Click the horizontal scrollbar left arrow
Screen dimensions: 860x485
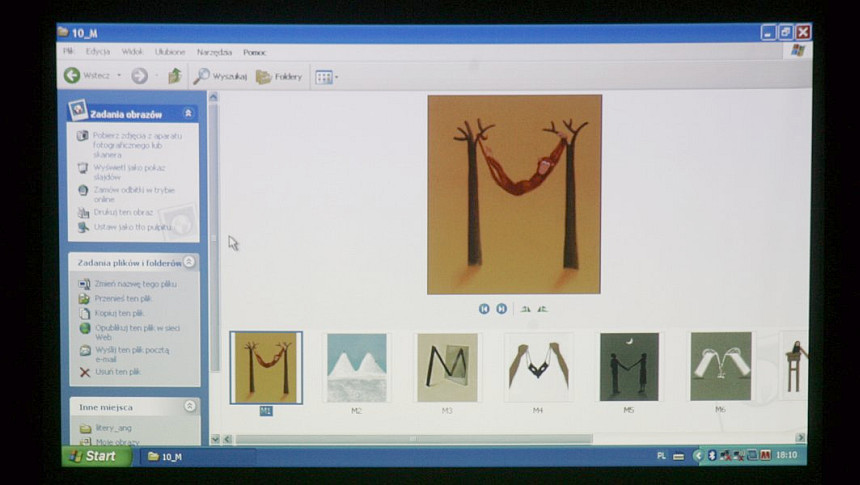(x=228, y=439)
